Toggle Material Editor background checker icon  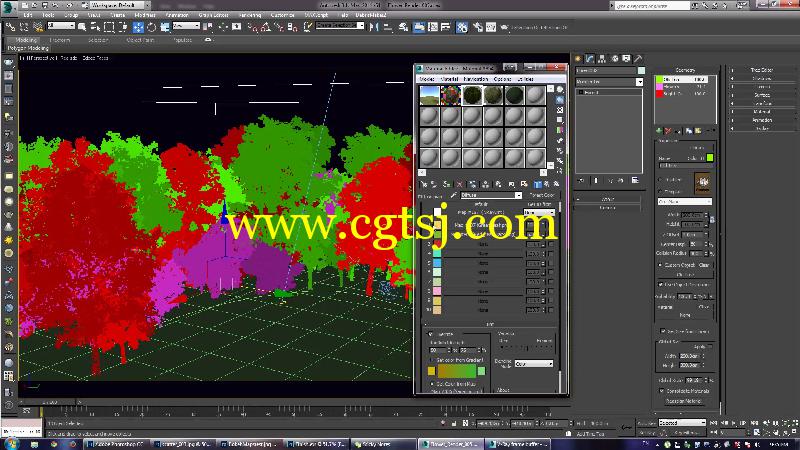click(x=560, y=110)
